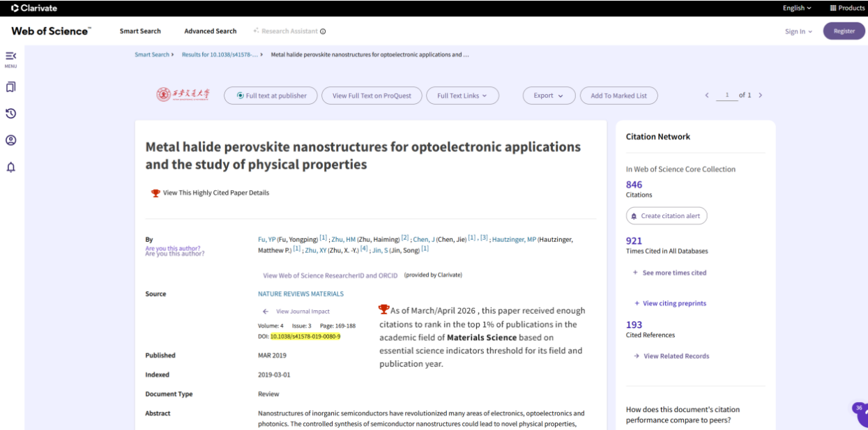Open search History clock icon in sidebar
The image size is (868, 430).
click(10, 114)
